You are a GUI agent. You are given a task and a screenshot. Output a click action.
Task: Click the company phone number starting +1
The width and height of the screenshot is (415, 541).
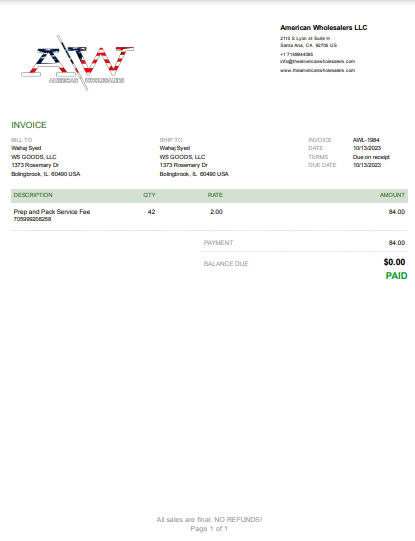[296, 54]
